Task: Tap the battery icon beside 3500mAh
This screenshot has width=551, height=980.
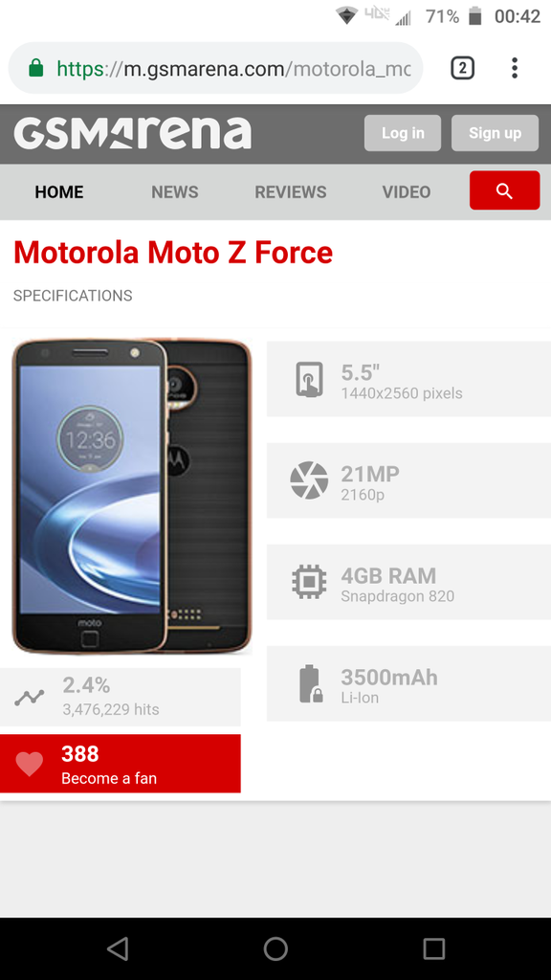Action: click(310, 683)
